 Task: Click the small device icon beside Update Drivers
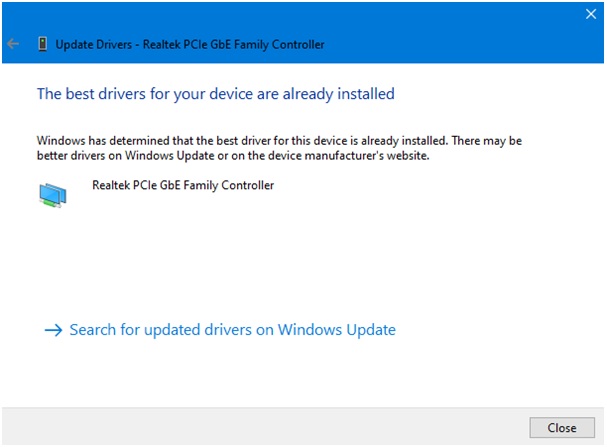(42, 44)
